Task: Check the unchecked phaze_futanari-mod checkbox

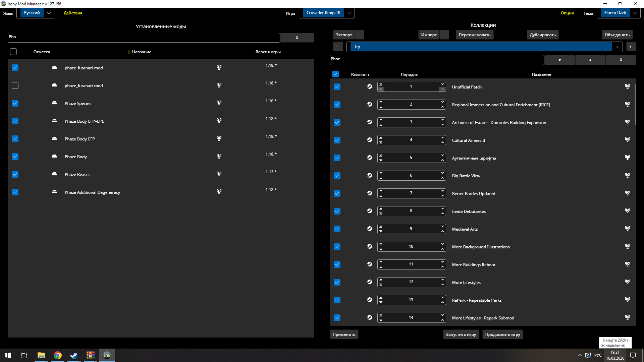Action: click(15, 85)
